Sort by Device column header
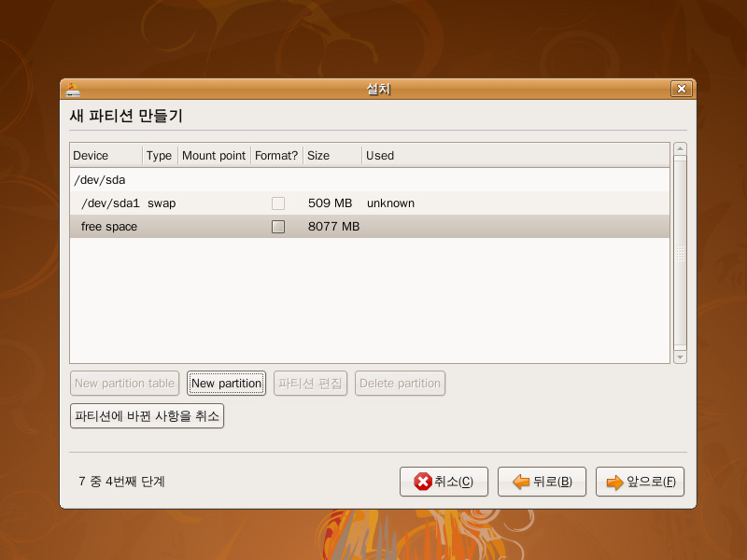Viewport: 747px width, 560px height. 106,156
